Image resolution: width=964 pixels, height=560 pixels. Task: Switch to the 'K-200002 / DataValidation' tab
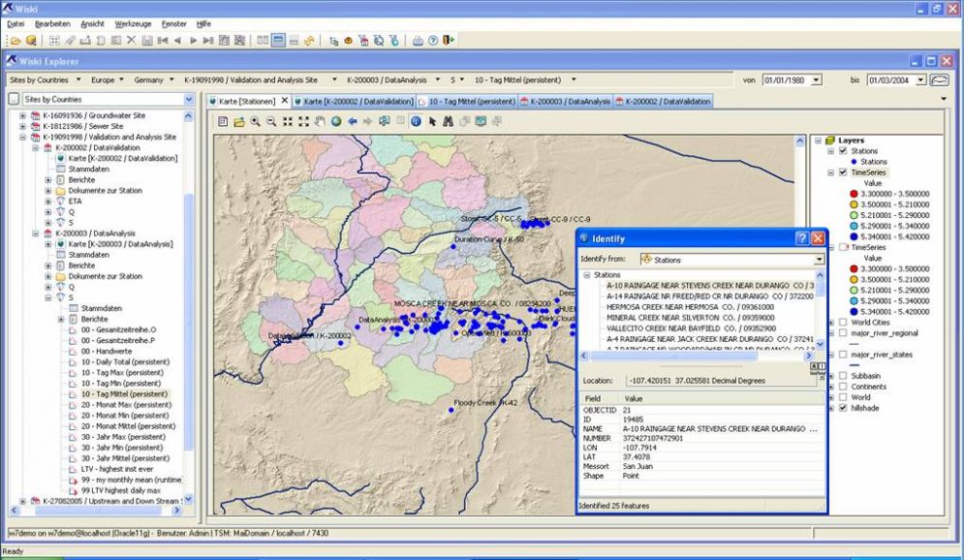click(667, 101)
